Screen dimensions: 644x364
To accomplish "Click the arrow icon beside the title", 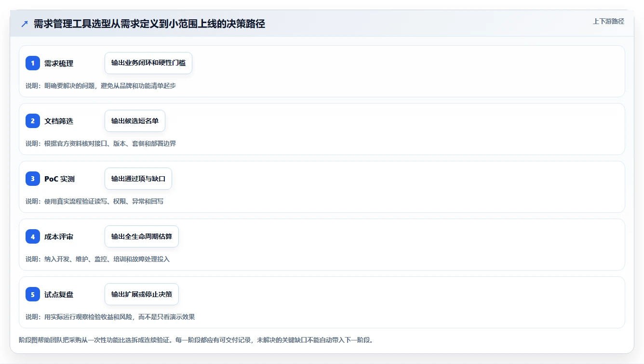I will pos(25,24).
